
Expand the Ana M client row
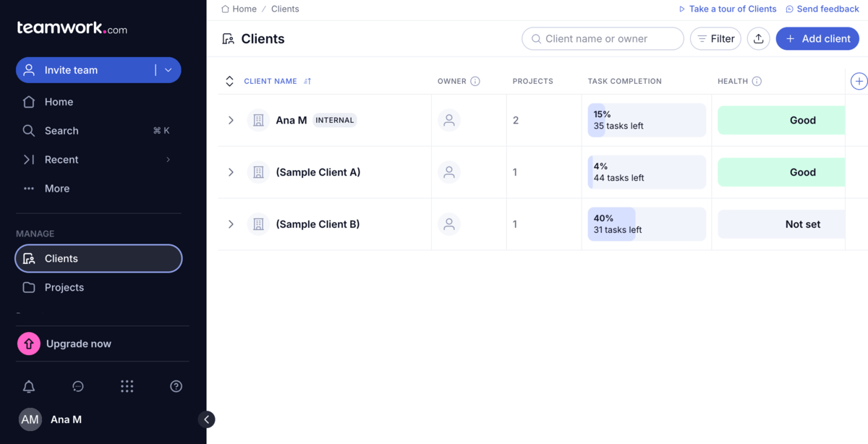[x=231, y=120]
